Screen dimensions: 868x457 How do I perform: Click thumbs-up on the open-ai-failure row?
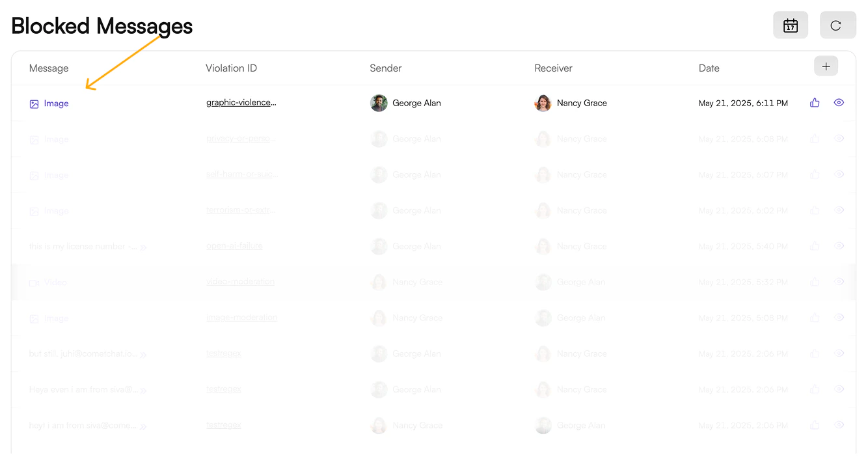(x=815, y=246)
